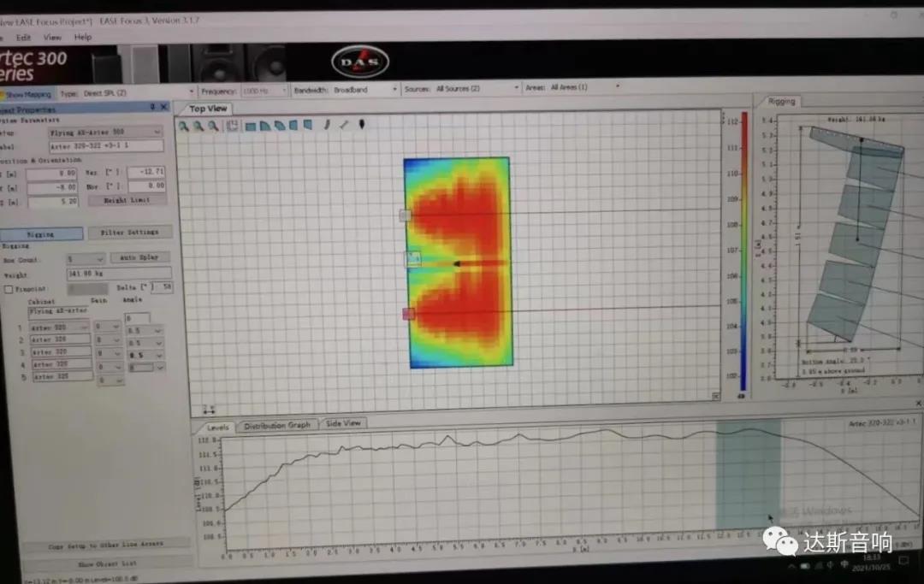Click Copy Setup to Other Line Arrays

tap(106, 546)
